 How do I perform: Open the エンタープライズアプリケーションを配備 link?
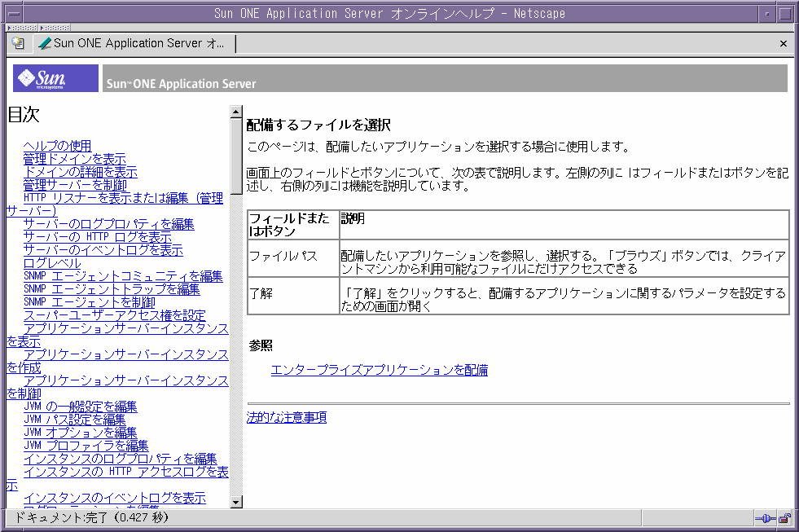click(x=380, y=370)
